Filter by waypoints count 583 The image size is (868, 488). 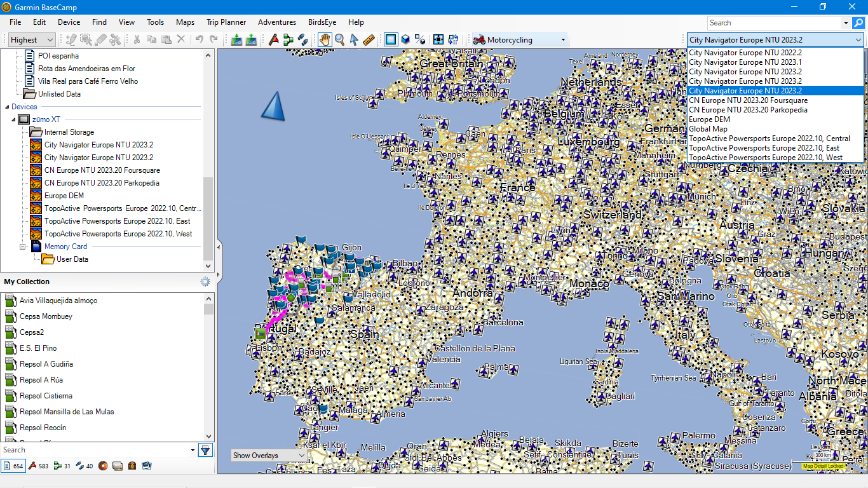(37, 466)
